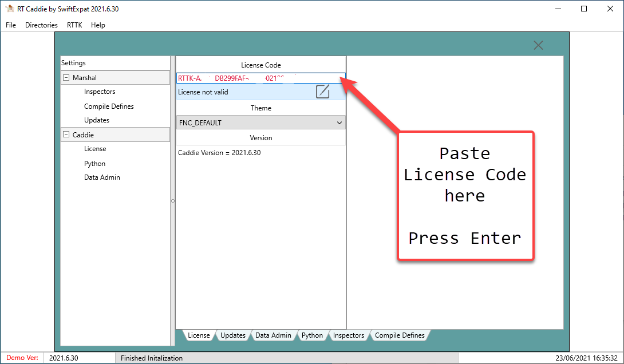Switch to the Inspectors bottom tab
This screenshot has height=364, width=624.
point(349,335)
